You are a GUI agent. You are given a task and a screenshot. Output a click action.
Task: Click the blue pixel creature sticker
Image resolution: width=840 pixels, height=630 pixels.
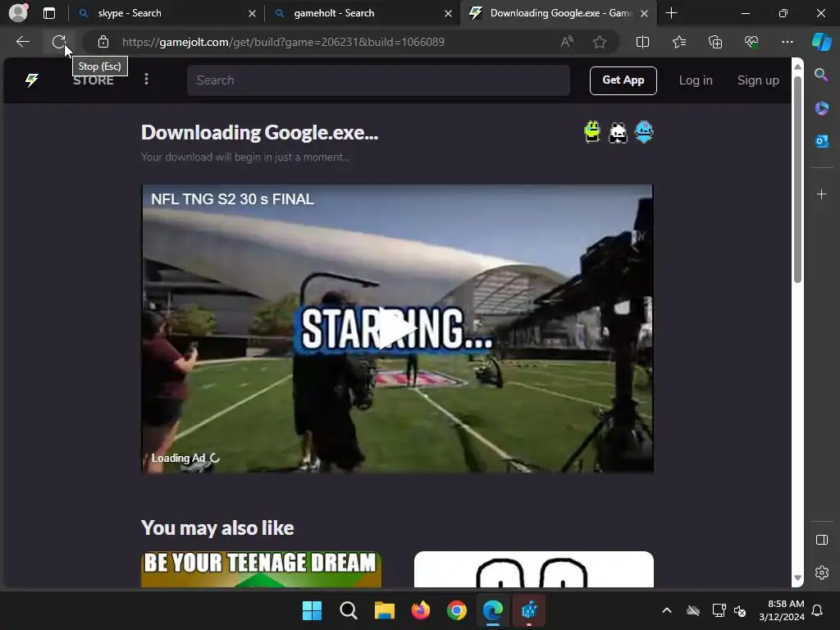coord(643,132)
